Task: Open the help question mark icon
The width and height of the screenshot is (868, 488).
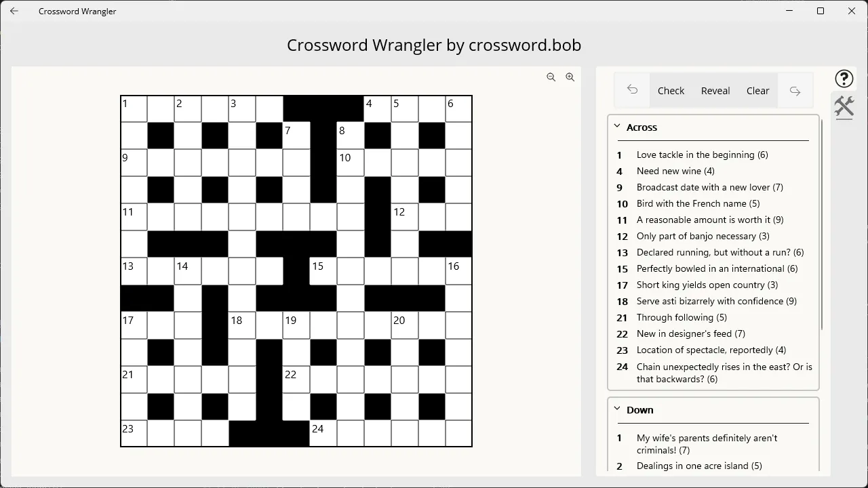Action: click(844, 79)
